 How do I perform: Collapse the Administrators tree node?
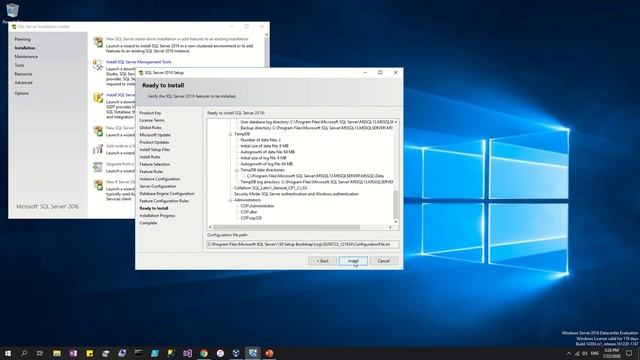(231, 200)
